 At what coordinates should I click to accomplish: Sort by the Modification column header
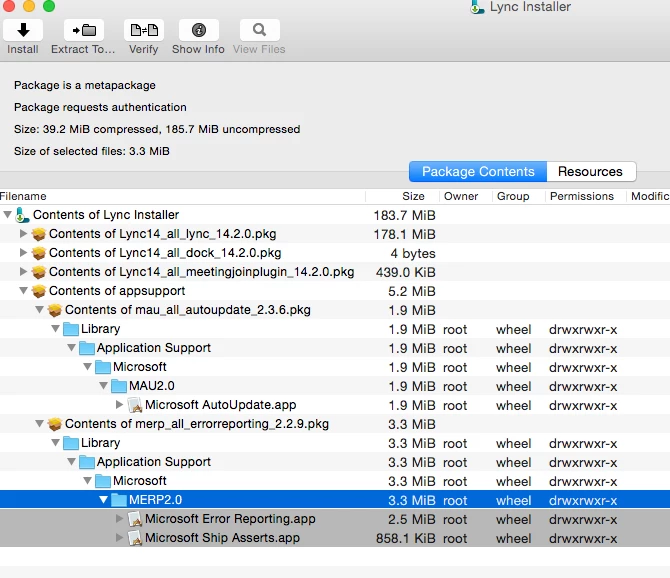649,196
